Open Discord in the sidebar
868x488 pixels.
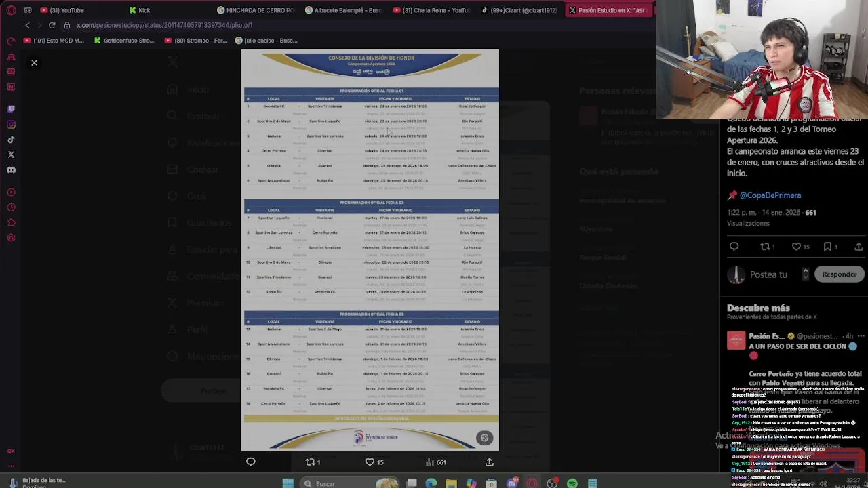[11, 170]
